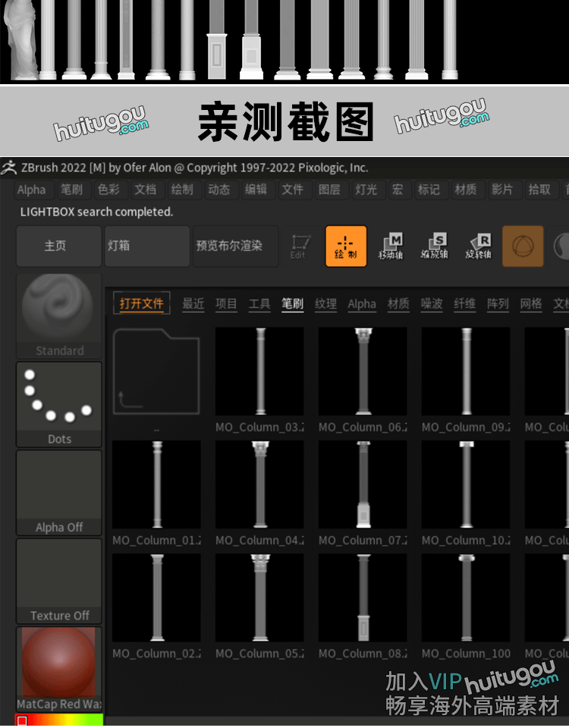Screen dimensions: 569x728
Task: Toggle the orange gizmo sphere button
Action: pos(523,246)
